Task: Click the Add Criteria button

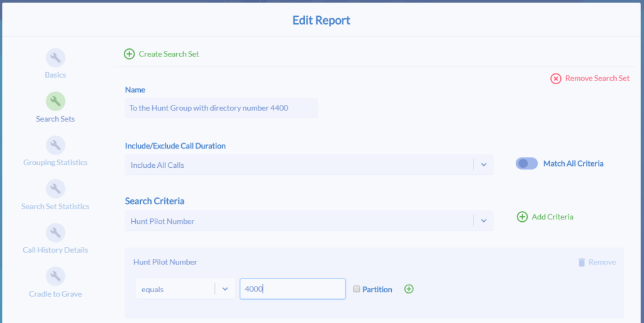Action: 545,217
